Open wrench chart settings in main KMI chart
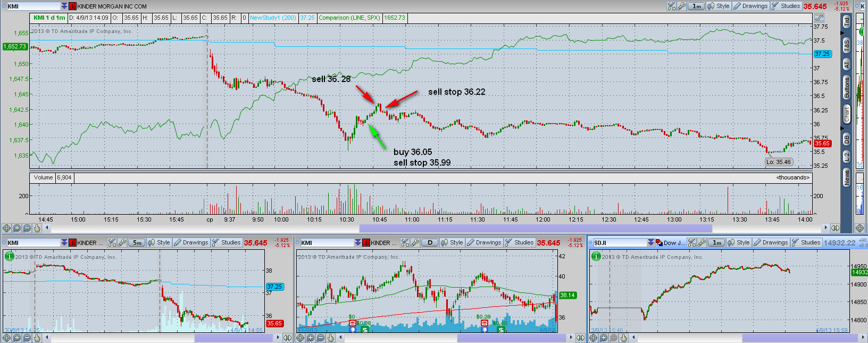Image resolution: width=868 pixels, height=343 pixels. pyautogui.click(x=681, y=6)
